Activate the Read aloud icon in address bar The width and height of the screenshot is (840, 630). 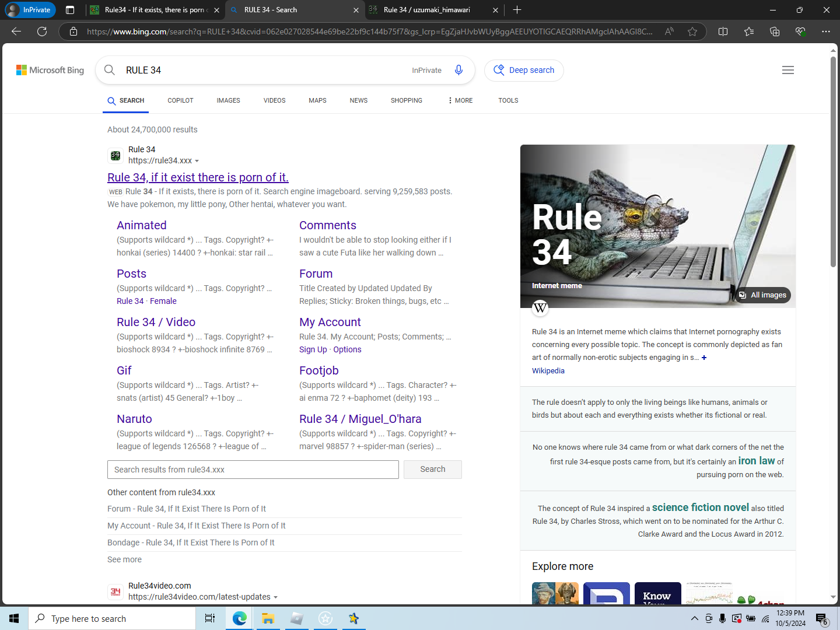click(x=669, y=32)
